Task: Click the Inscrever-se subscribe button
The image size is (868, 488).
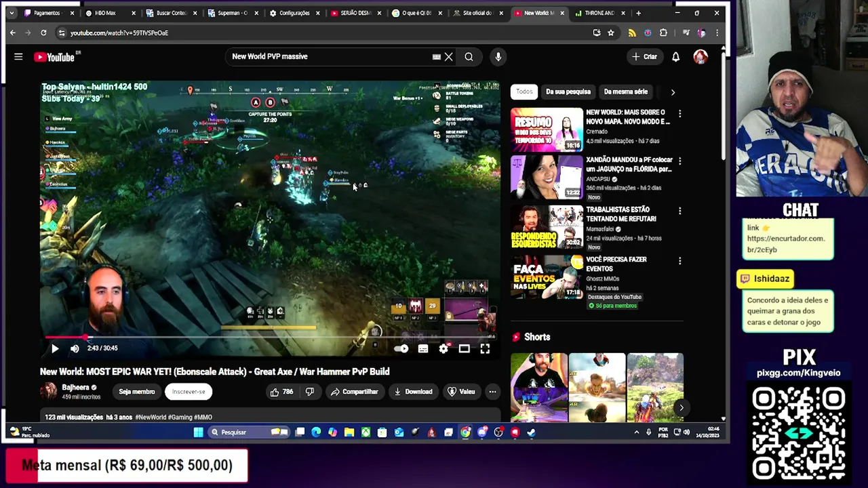Action: tap(189, 392)
